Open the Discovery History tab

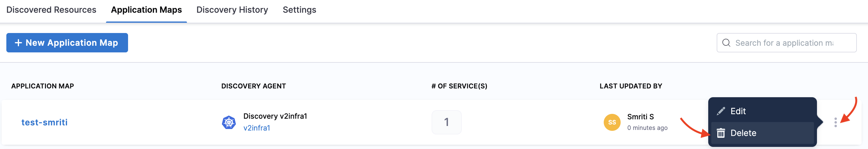pos(232,10)
